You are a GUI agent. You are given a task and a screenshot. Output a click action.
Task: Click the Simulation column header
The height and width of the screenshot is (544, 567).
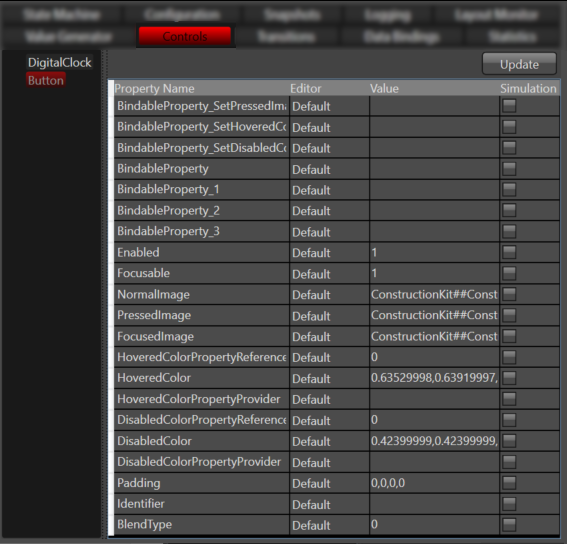528,88
